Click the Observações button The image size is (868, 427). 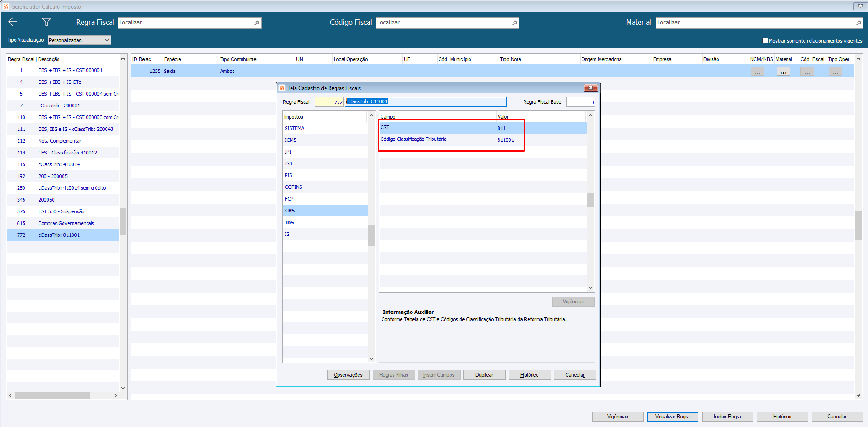(348, 375)
